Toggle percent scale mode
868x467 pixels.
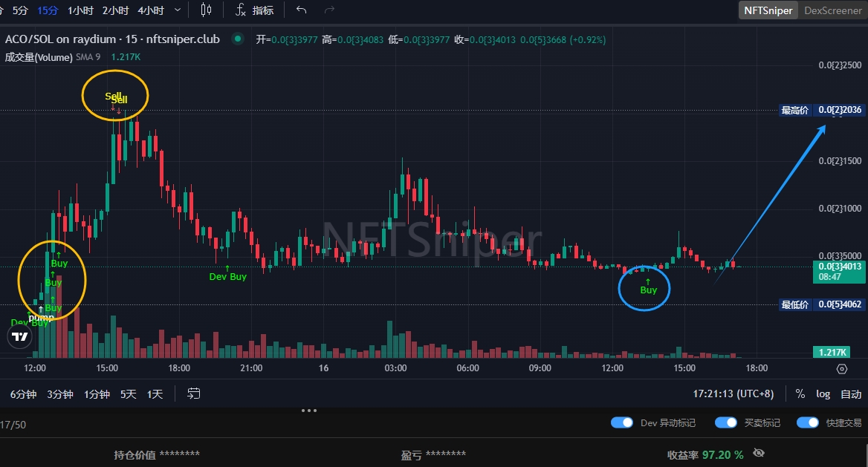(800, 393)
